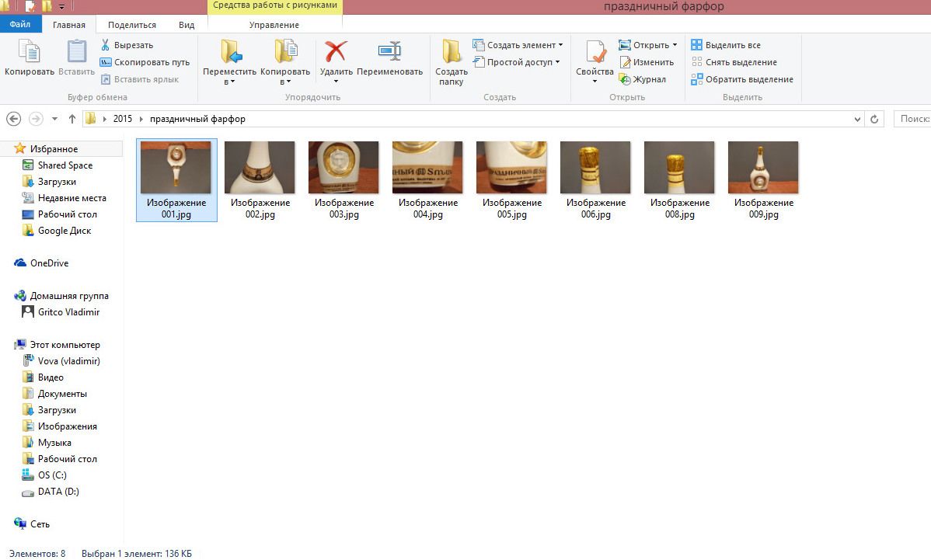Open the Создать элемент dropdown

[560, 45]
